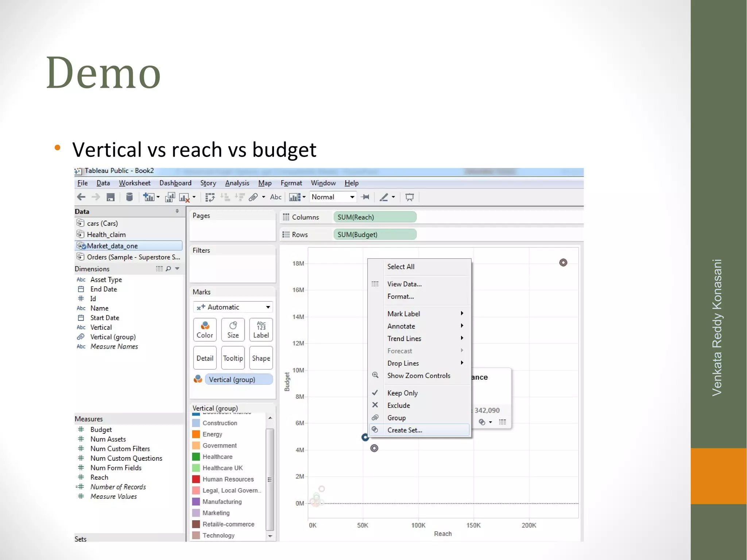This screenshot has width=747, height=560.
Task: Click the Fix axes pin icon
Action: coord(365,197)
